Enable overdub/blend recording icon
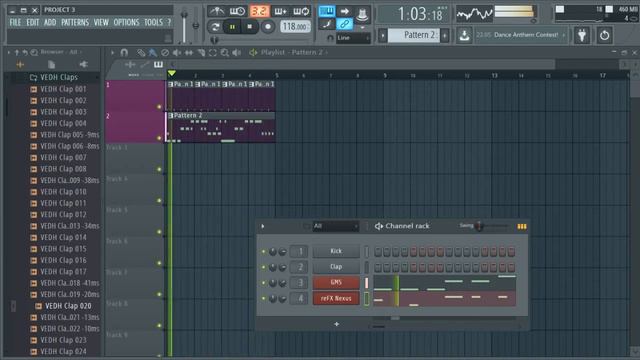Screen dimensions: 640x360 click(280, 11)
